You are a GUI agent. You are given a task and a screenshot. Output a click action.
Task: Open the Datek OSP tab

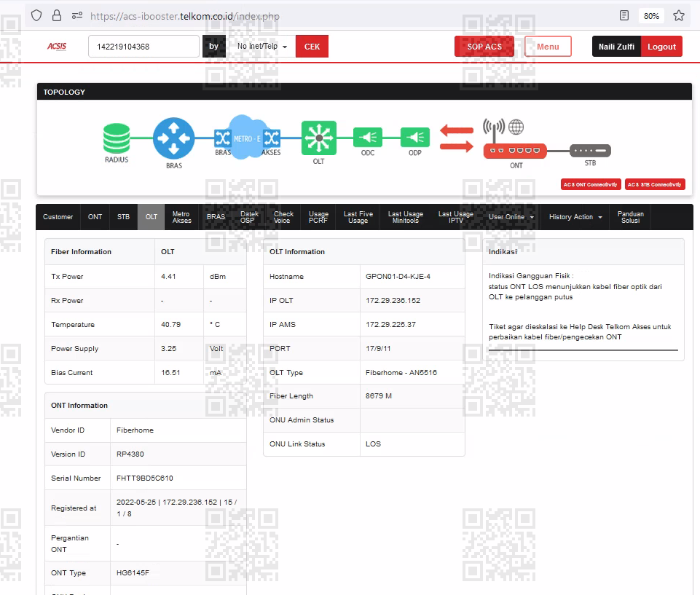(x=249, y=217)
